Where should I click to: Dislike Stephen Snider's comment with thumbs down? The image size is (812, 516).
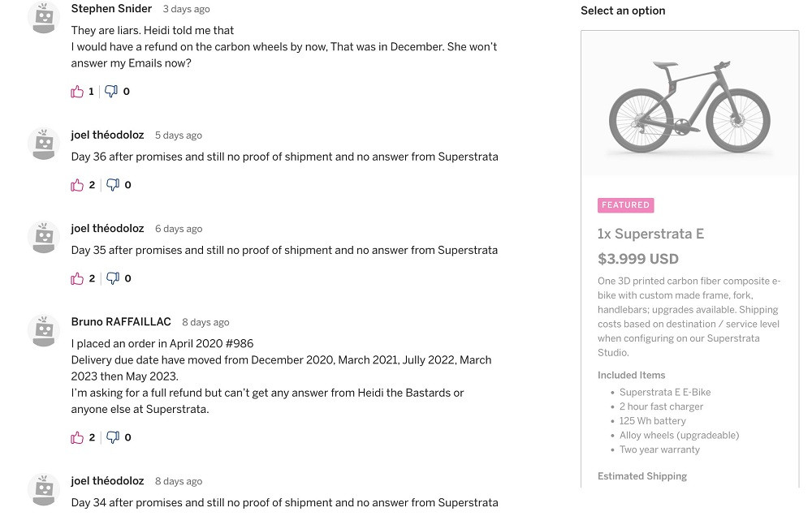111,92
